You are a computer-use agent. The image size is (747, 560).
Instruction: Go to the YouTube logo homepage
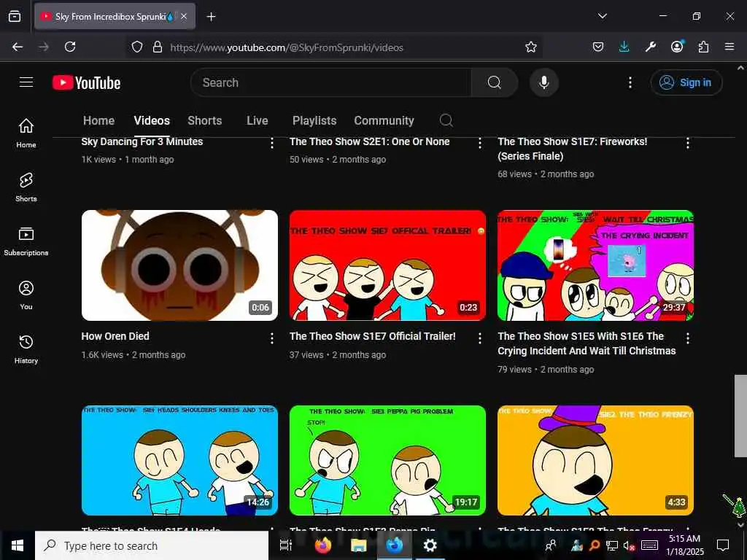pos(86,83)
